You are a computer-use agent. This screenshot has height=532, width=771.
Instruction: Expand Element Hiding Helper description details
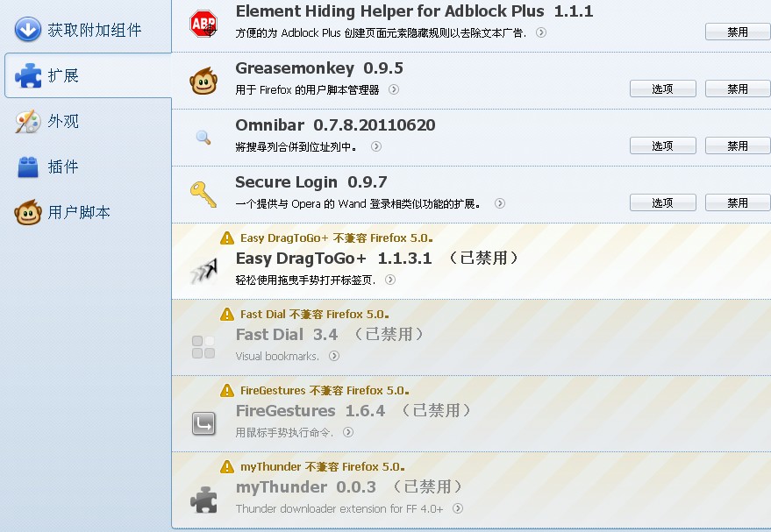(x=541, y=32)
